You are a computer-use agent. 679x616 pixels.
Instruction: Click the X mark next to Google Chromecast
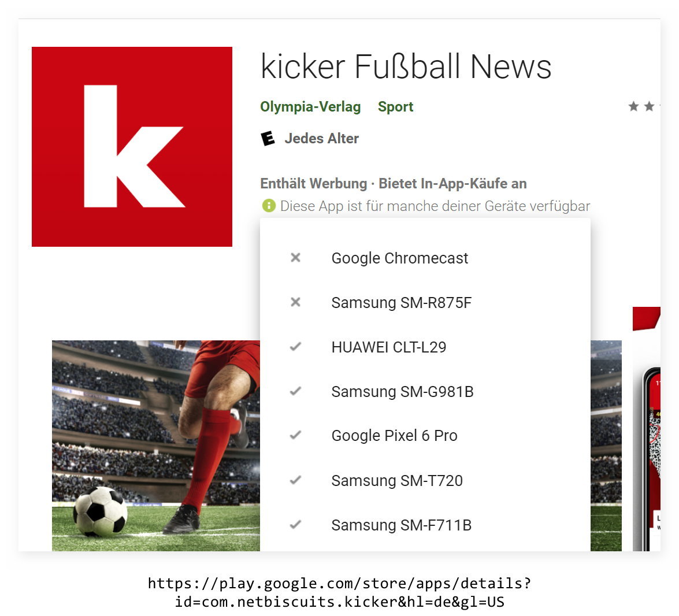coord(295,258)
